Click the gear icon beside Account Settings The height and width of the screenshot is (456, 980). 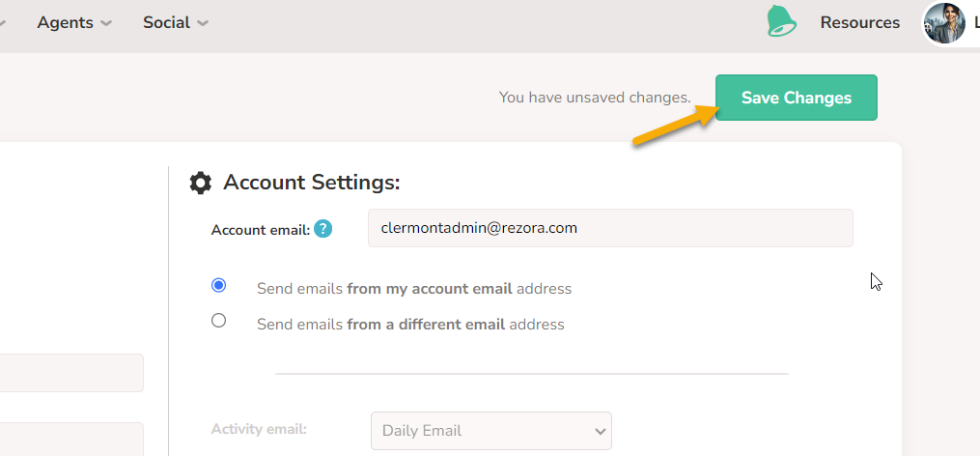click(x=200, y=184)
